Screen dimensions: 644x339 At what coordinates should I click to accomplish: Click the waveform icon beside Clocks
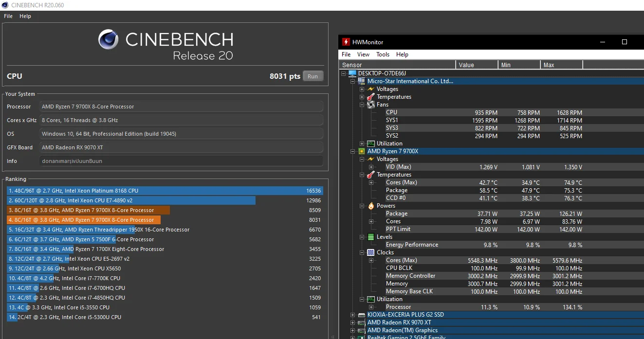click(x=371, y=252)
